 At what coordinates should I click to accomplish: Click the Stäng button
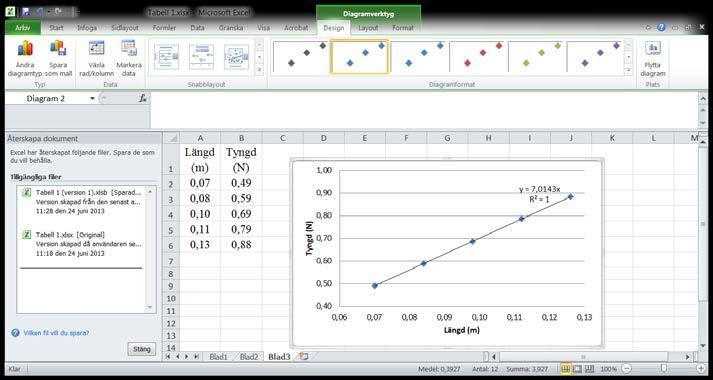pos(141,349)
